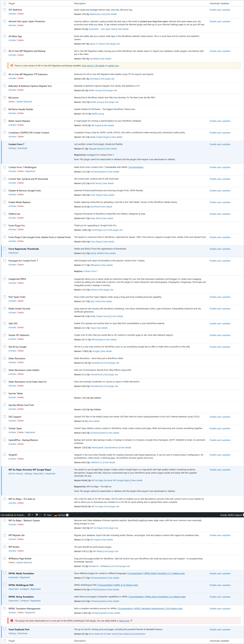Select the Yoast Duplicate Post checkbox
The width and height of the screenshot is (244, 644).
(x=5, y=629)
